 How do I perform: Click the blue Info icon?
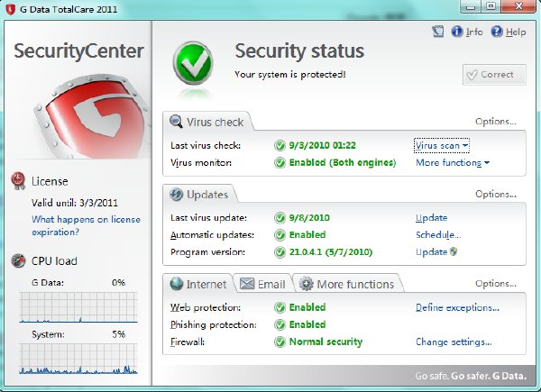[457, 32]
